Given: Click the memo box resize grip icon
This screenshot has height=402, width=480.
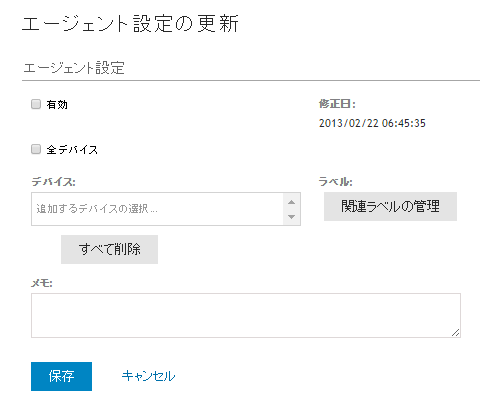Looking at the screenshot, I should 456,332.
